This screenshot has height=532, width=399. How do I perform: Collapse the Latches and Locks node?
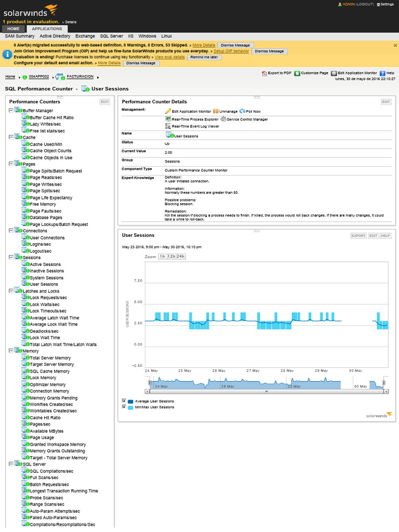tap(11, 291)
